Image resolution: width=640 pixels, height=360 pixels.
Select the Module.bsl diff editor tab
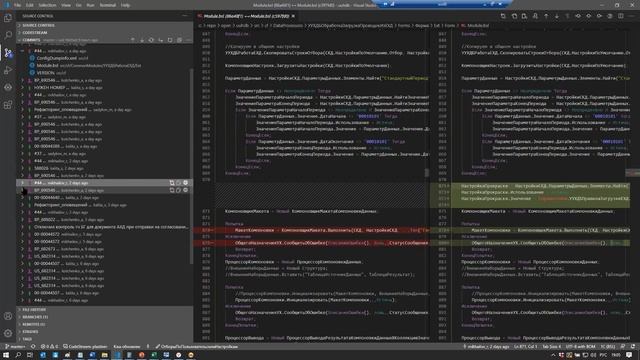coord(246,16)
